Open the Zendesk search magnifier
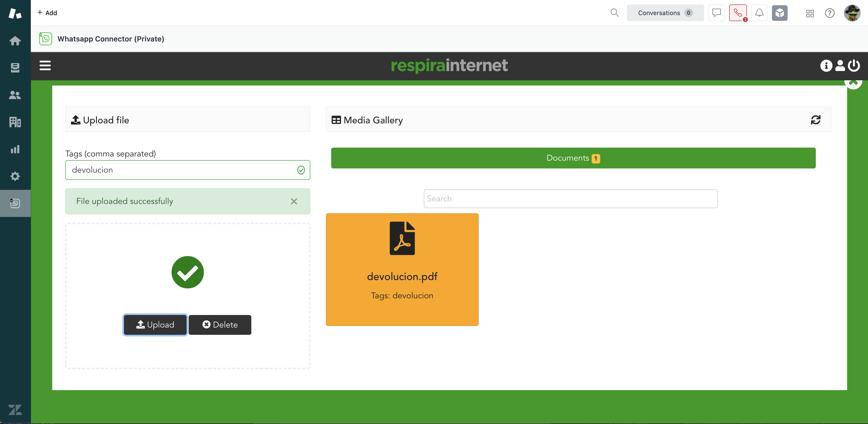Screen dimensions: 868x424 (x=614, y=13)
